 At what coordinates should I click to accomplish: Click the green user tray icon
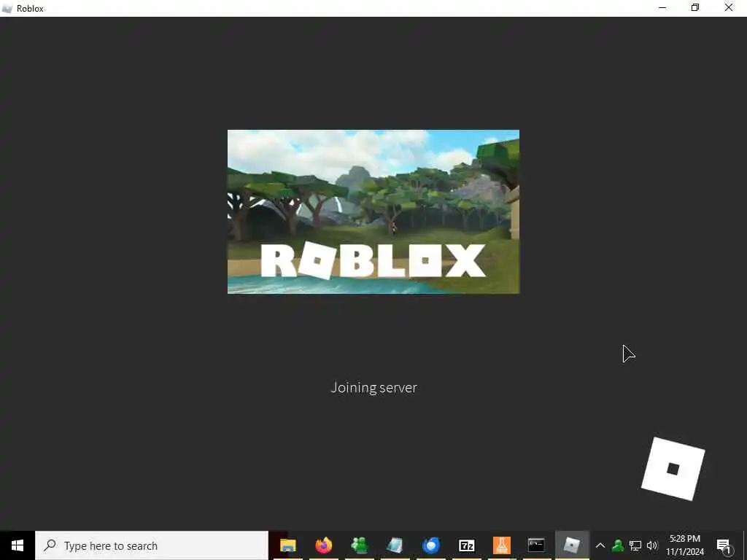point(618,545)
